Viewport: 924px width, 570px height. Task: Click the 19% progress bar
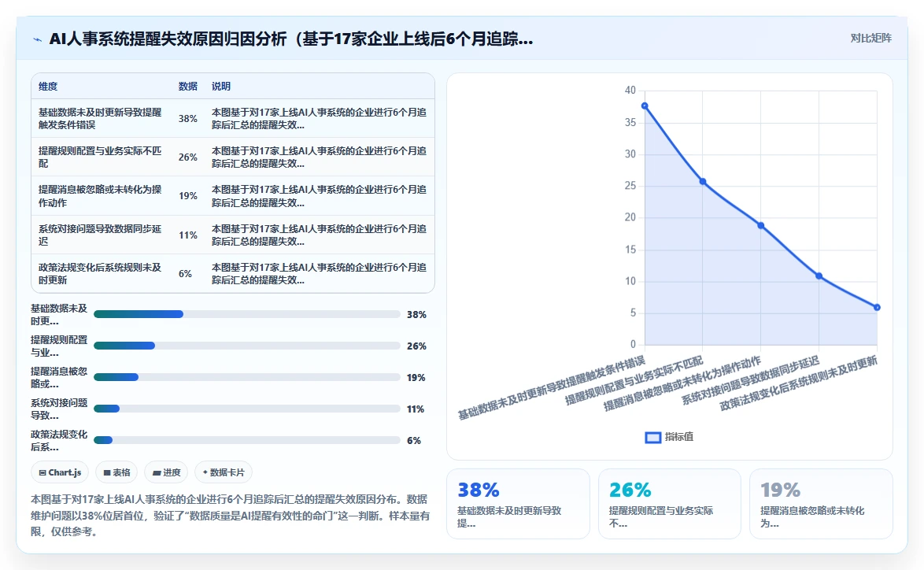click(247, 377)
